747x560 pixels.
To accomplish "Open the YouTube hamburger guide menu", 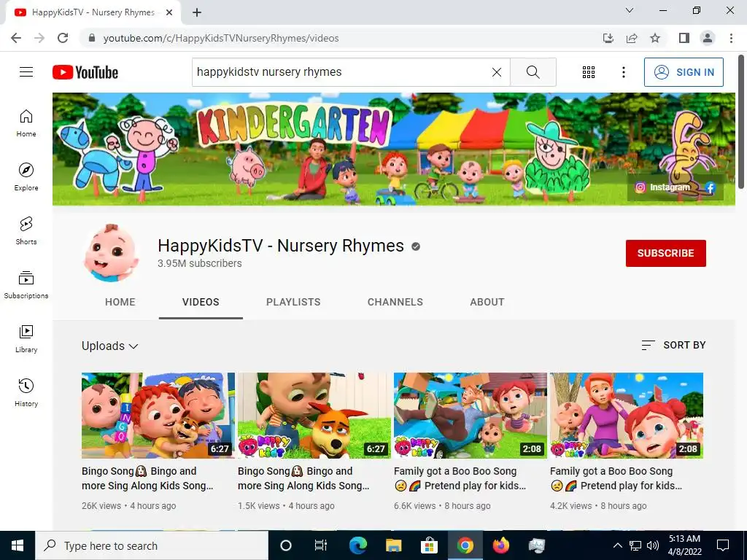I will coord(26,72).
